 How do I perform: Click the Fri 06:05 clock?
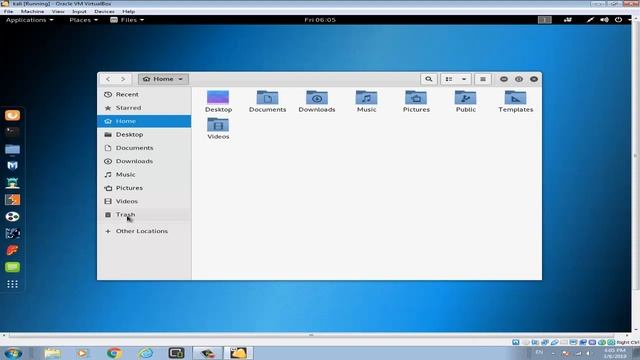click(x=320, y=20)
